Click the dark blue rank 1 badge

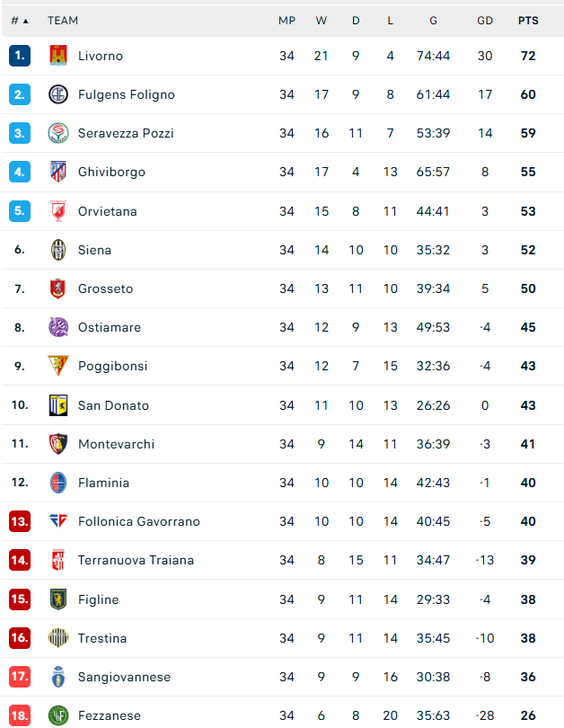(20, 56)
